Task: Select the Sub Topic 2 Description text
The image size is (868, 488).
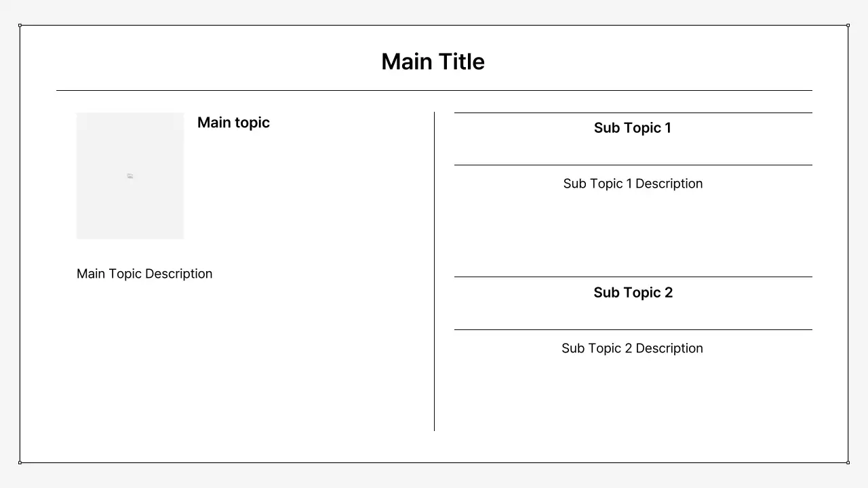Action: [x=632, y=348]
